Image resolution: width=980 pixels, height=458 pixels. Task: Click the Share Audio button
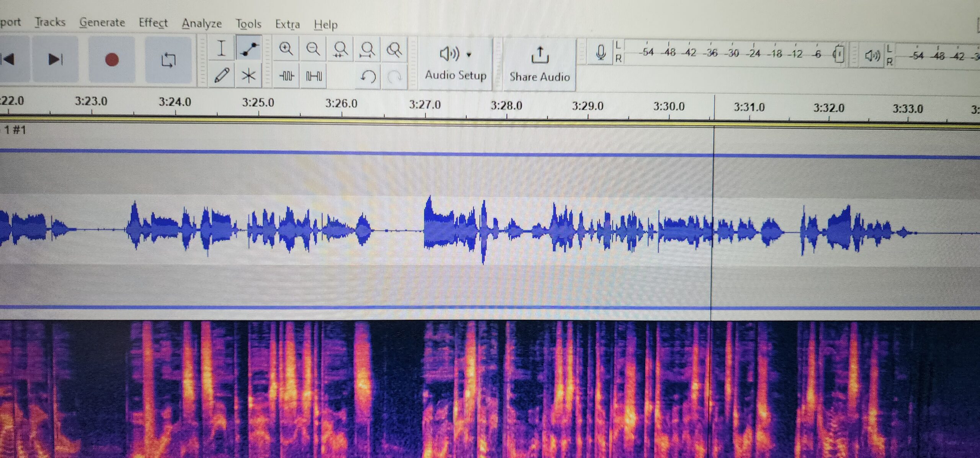click(539, 65)
